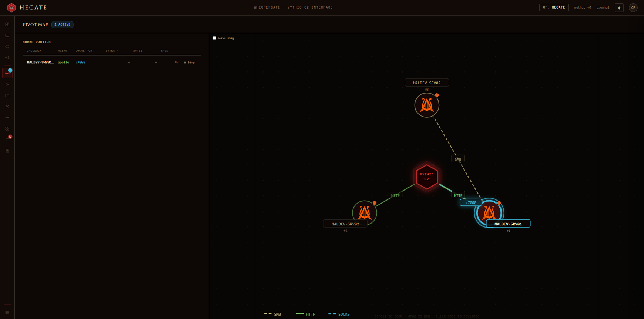The height and width of the screenshot is (319, 644).
Task: Click the HTTP legend entry
Action: pyautogui.click(x=306, y=314)
